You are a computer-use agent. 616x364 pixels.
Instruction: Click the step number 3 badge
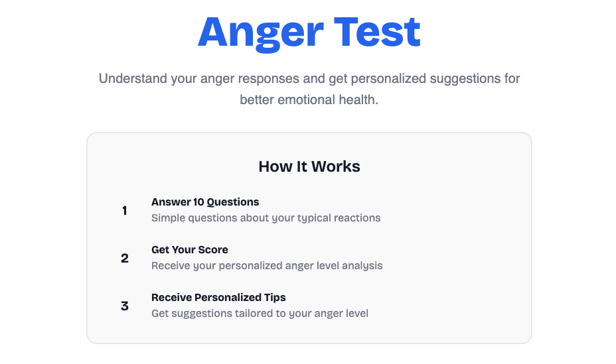tap(124, 306)
